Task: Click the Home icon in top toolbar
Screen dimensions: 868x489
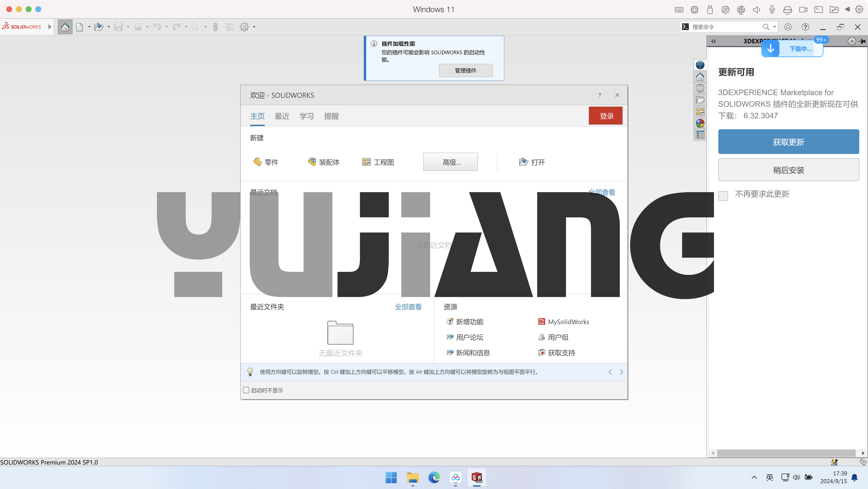Action: pyautogui.click(x=65, y=27)
